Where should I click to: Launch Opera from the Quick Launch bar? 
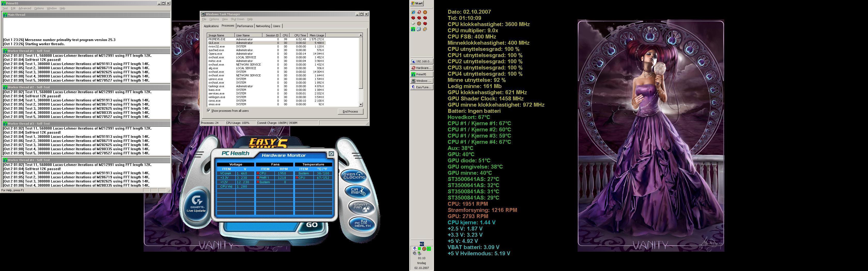[419, 12]
